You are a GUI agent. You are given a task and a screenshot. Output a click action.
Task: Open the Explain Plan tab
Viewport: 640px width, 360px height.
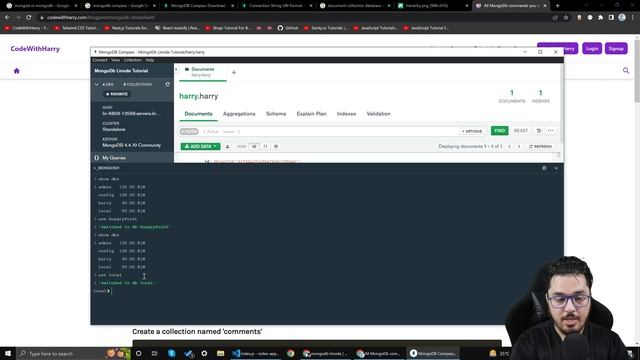click(311, 114)
